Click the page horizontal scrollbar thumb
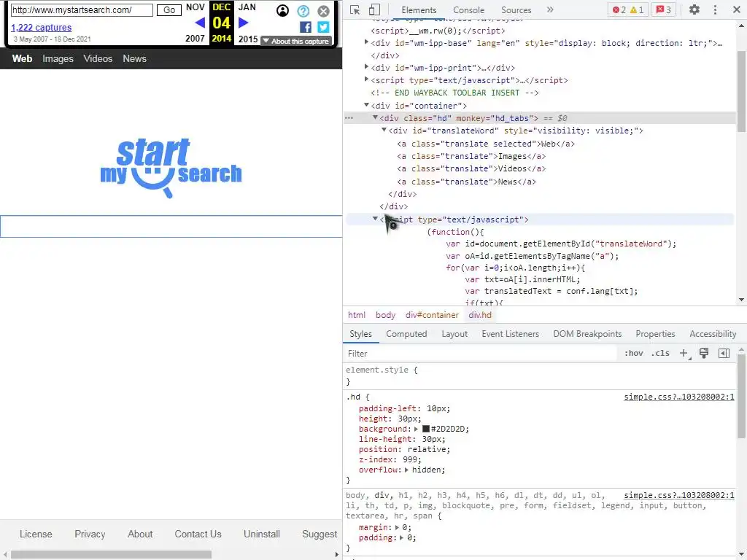This screenshot has height=560, width=747. (x=111, y=555)
